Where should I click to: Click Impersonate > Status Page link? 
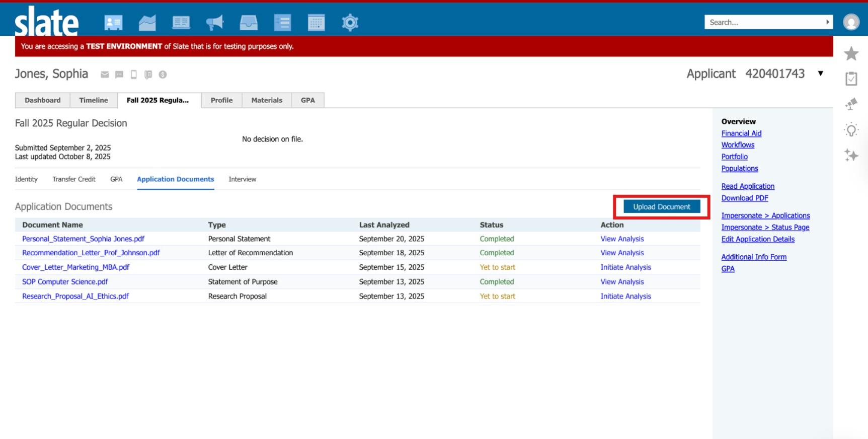pos(765,228)
